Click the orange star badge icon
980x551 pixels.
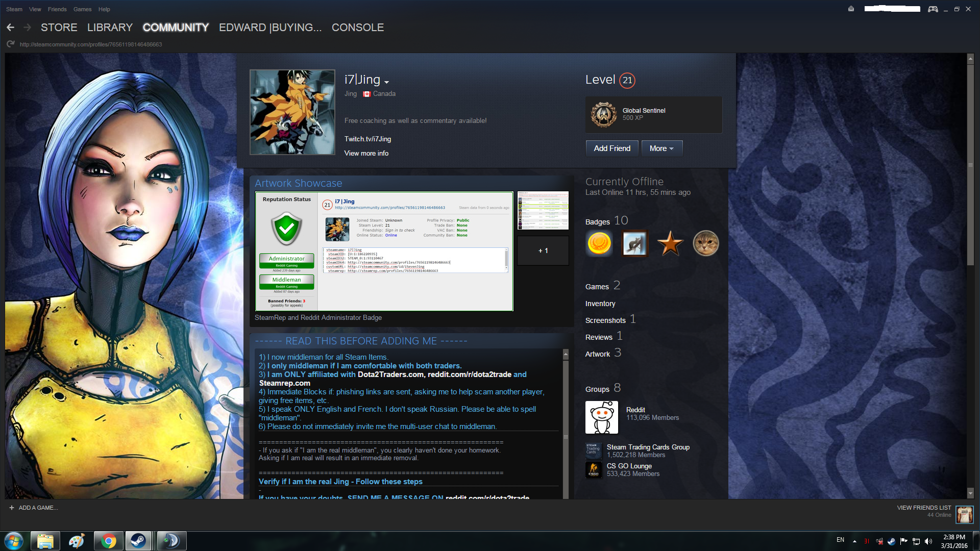(670, 243)
